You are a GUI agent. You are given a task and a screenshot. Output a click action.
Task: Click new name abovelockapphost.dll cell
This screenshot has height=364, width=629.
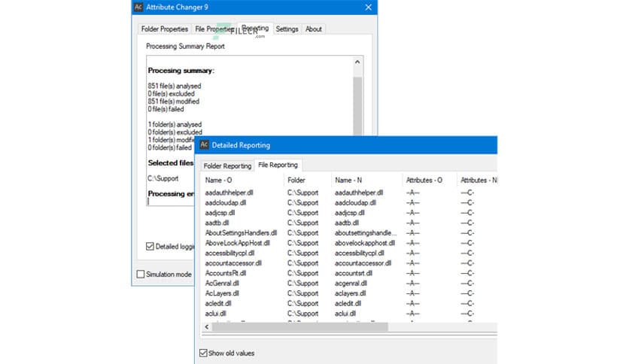click(x=365, y=242)
